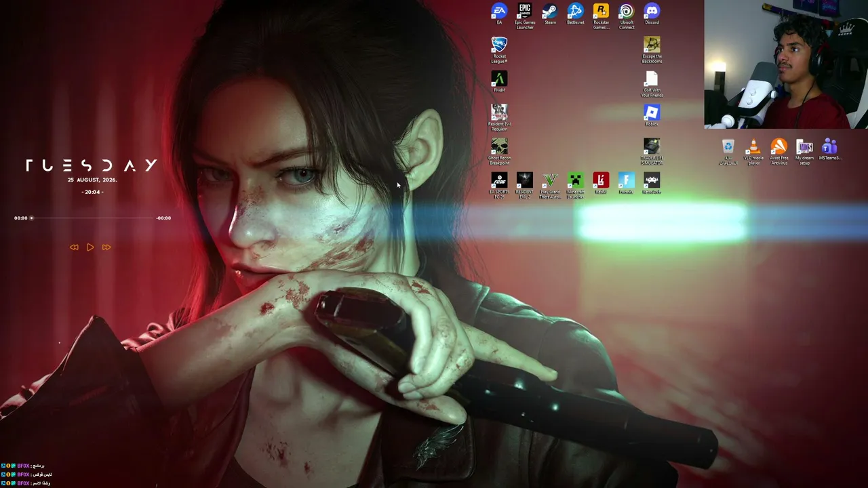Click the music widget seek bar handle
This screenshot has height=488, width=868.
point(31,218)
